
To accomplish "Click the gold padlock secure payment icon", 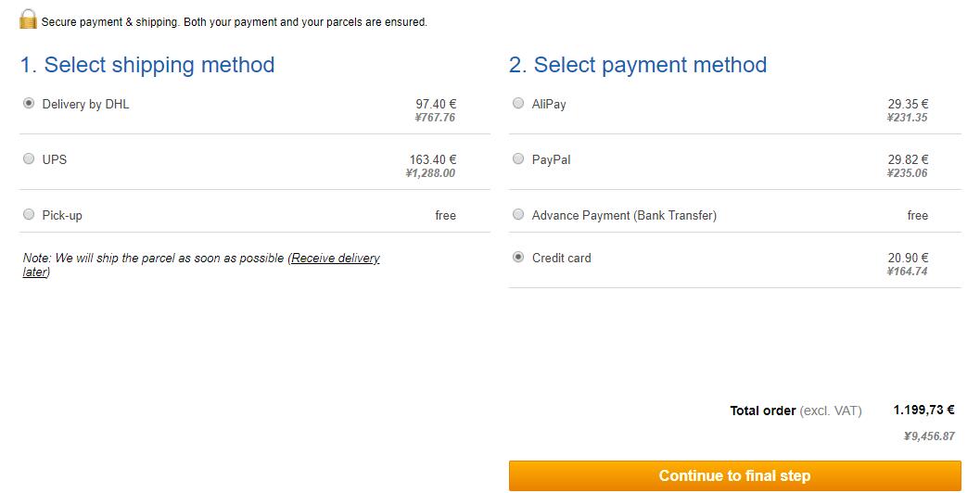I will [x=28, y=19].
